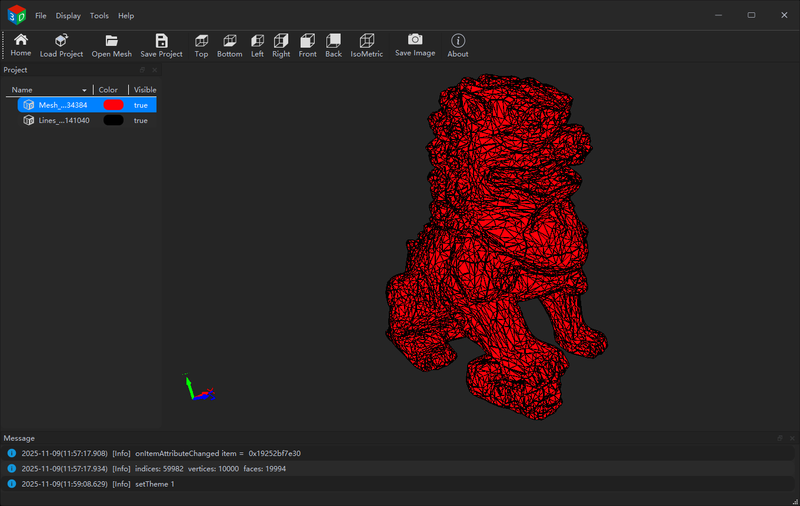Open the Tools menu
800x506 pixels.
pyautogui.click(x=99, y=16)
